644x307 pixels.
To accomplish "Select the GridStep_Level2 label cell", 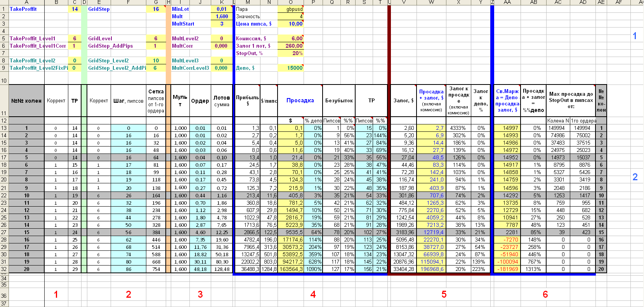I will click(x=108, y=60).
